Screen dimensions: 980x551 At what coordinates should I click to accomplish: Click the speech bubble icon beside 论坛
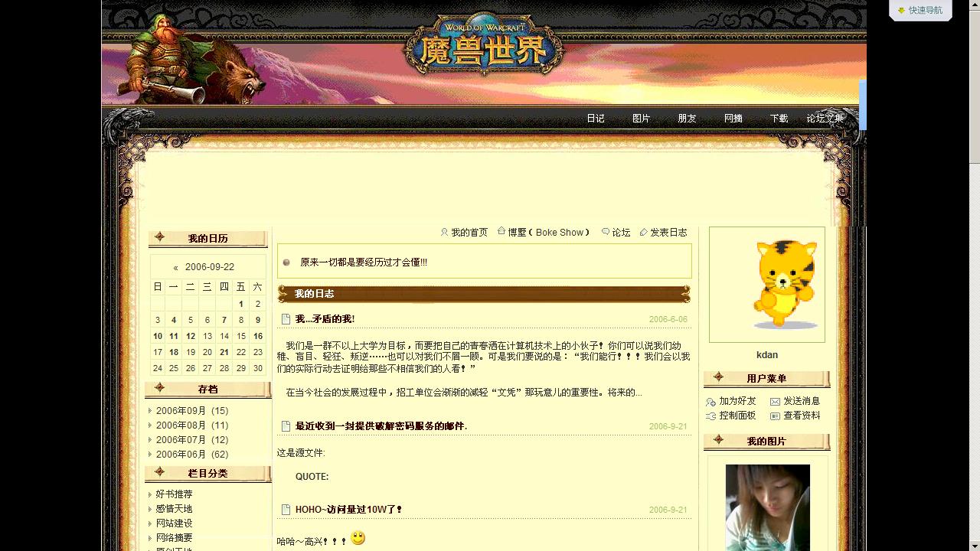click(606, 232)
